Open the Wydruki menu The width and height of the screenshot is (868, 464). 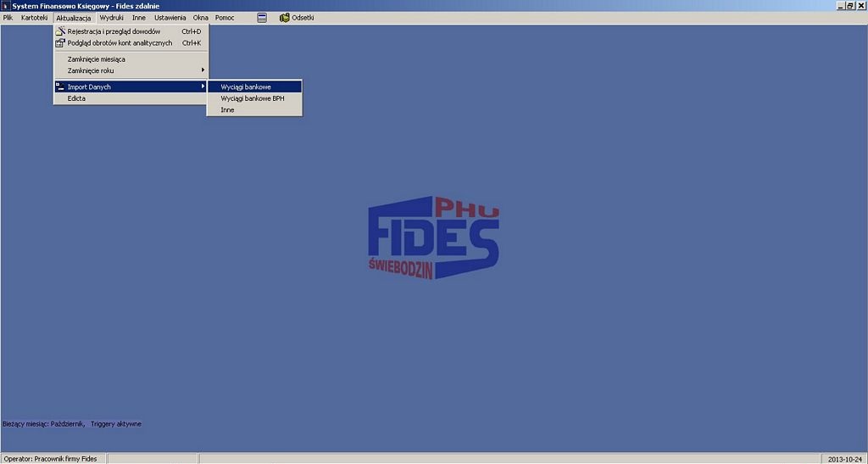[111, 18]
